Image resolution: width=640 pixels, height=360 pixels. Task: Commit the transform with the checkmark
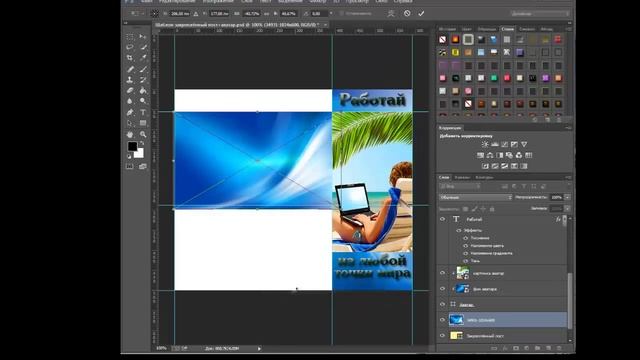pyautogui.click(x=421, y=13)
